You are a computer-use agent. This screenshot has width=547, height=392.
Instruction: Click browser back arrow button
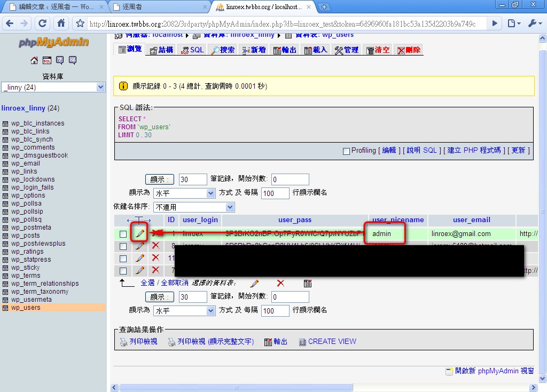[10, 23]
